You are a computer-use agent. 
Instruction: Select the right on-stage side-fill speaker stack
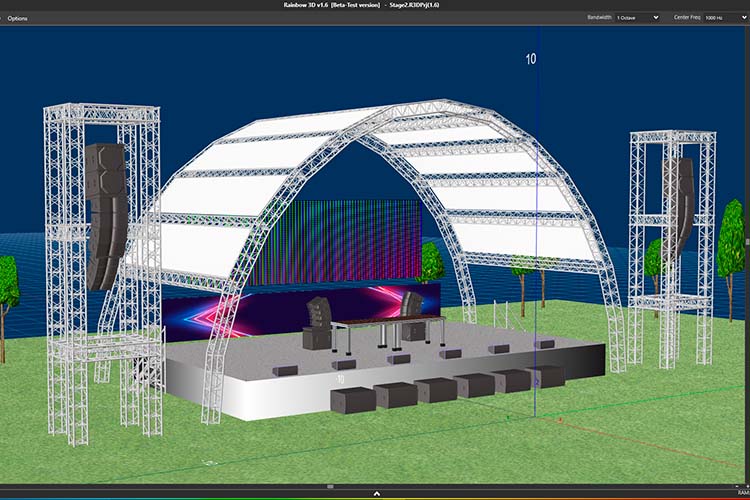(x=412, y=315)
